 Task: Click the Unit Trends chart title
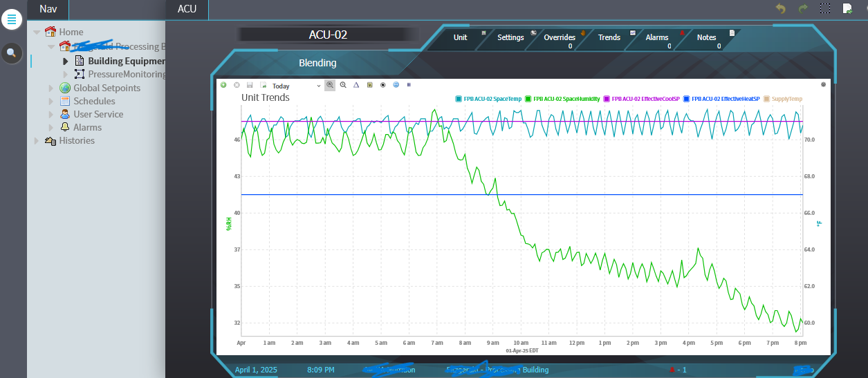coord(266,97)
